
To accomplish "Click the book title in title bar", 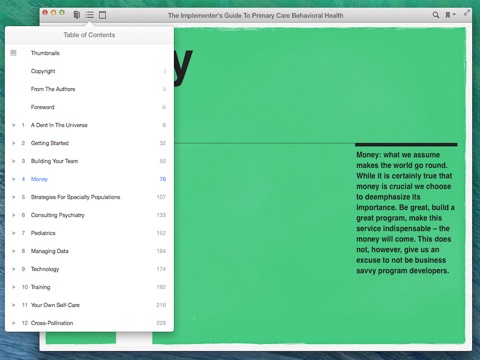I will click(x=255, y=15).
